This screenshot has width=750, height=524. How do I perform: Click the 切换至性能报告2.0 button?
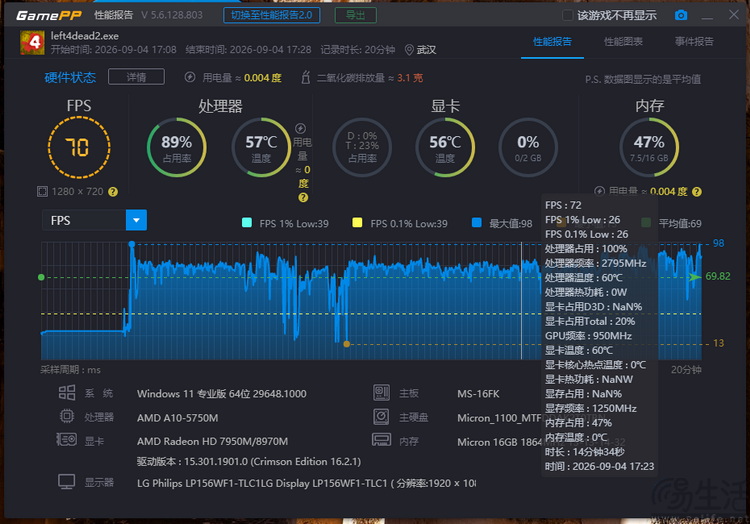point(272,15)
